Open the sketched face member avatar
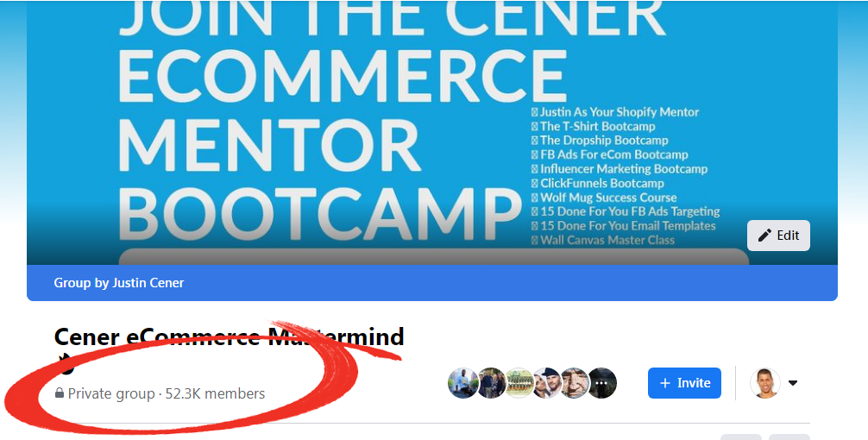 point(575,383)
